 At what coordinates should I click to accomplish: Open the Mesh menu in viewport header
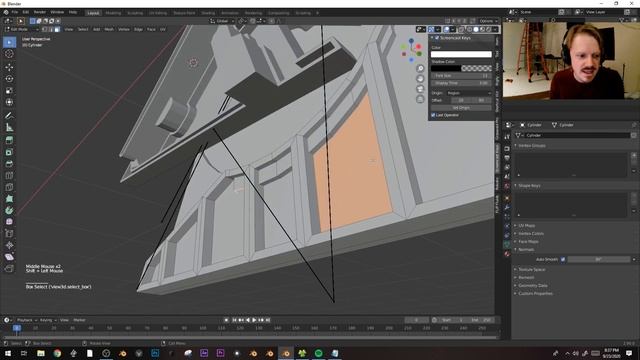pos(109,29)
